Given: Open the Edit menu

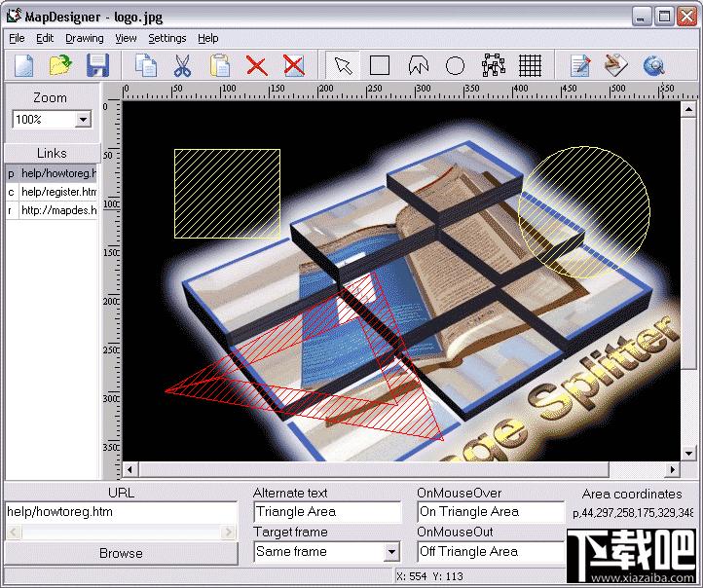Looking at the screenshot, I should click(x=45, y=39).
